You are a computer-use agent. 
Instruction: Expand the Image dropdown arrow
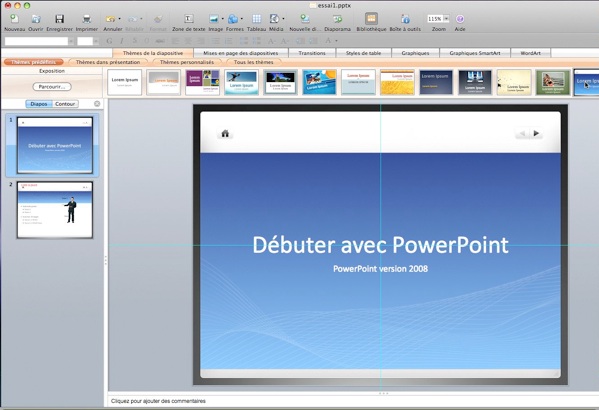[222, 19]
